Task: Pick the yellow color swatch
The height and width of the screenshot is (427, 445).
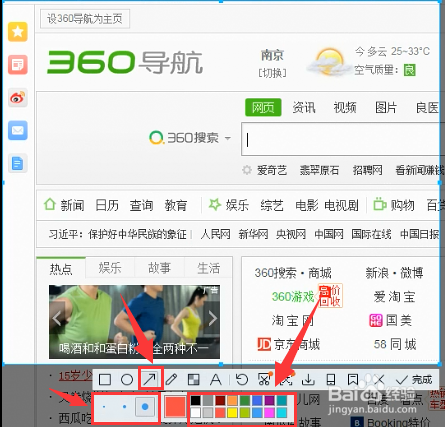Action: pyautogui.click(x=233, y=413)
